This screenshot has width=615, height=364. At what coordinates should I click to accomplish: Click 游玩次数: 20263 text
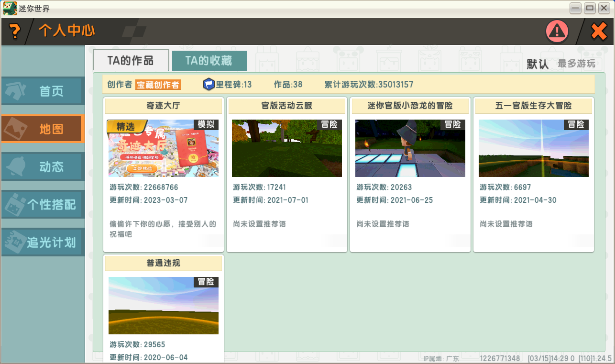pyautogui.click(x=384, y=187)
